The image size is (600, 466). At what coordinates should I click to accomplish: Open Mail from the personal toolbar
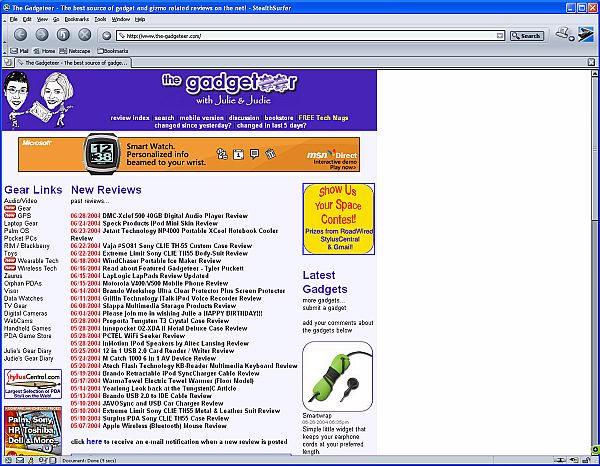pos(20,50)
